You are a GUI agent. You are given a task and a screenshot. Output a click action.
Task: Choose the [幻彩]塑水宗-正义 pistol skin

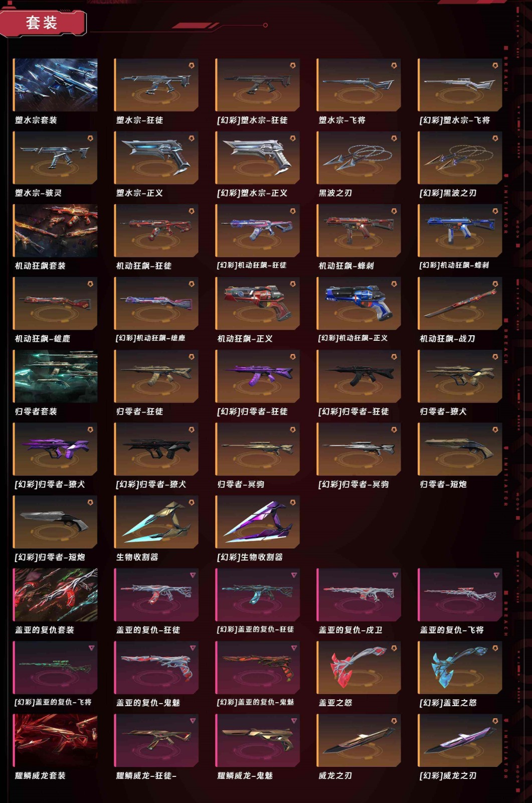[258, 158]
